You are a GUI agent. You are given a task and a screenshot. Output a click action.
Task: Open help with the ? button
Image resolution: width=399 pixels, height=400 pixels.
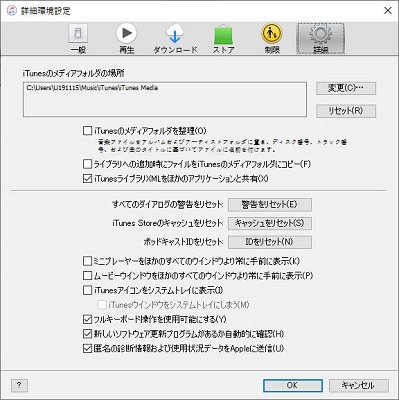pyautogui.click(x=19, y=386)
